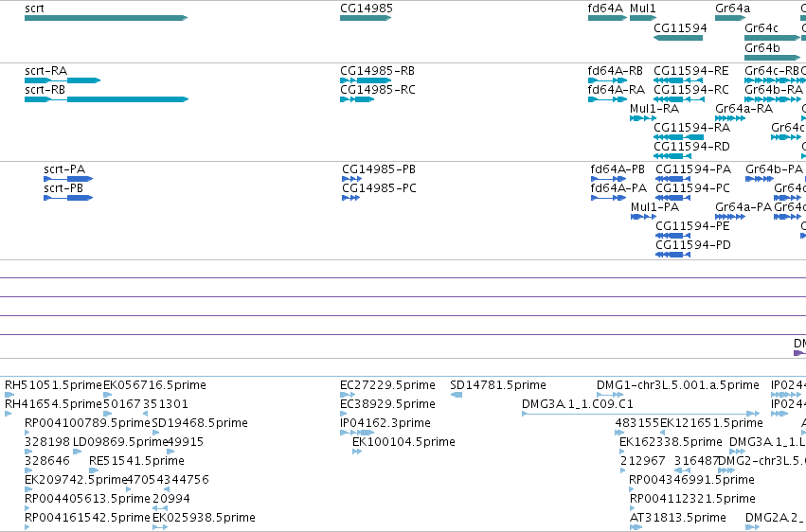Click the CG11594-RC transcript
The image size is (806, 532).
tap(679, 99)
